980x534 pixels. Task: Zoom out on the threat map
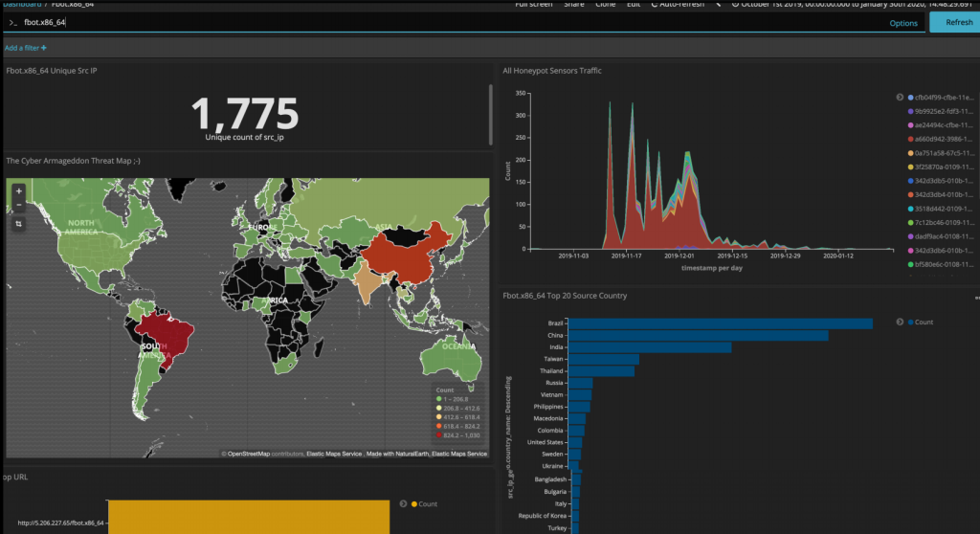click(x=19, y=205)
